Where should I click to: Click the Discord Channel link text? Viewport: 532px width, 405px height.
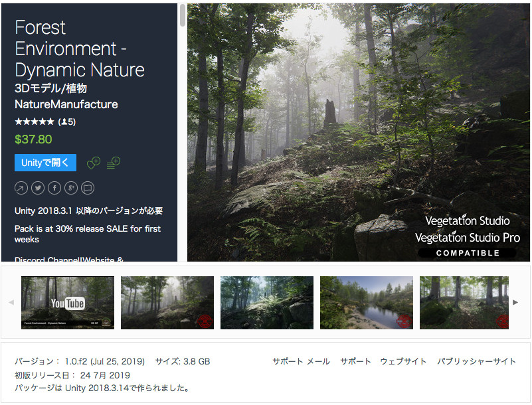[48, 260]
